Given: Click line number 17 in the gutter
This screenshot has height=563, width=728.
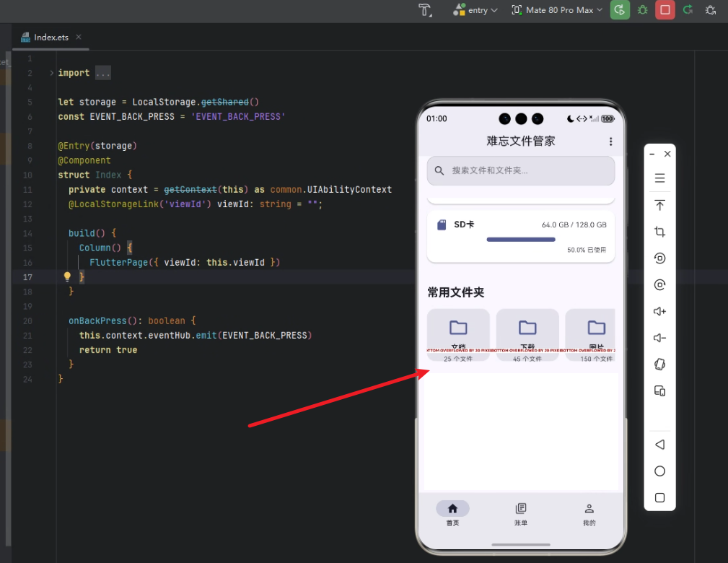Looking at the screenshot, I should [x=28, y=277].
